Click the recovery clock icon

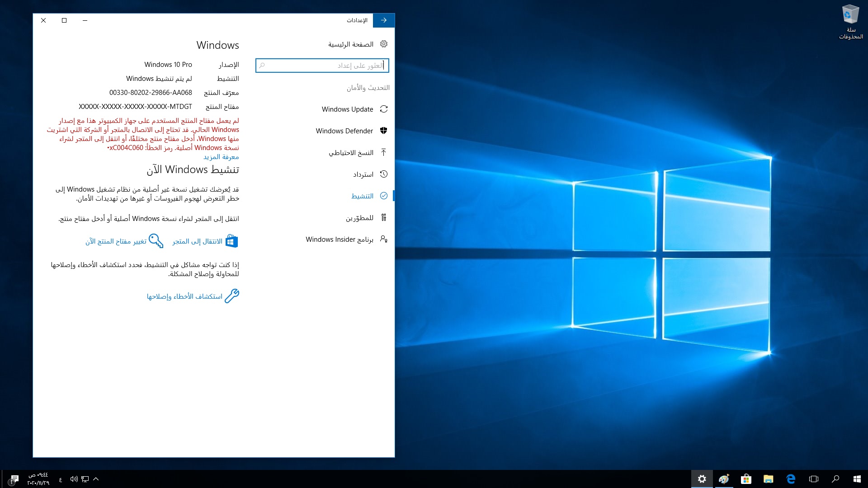coord(384,174)
